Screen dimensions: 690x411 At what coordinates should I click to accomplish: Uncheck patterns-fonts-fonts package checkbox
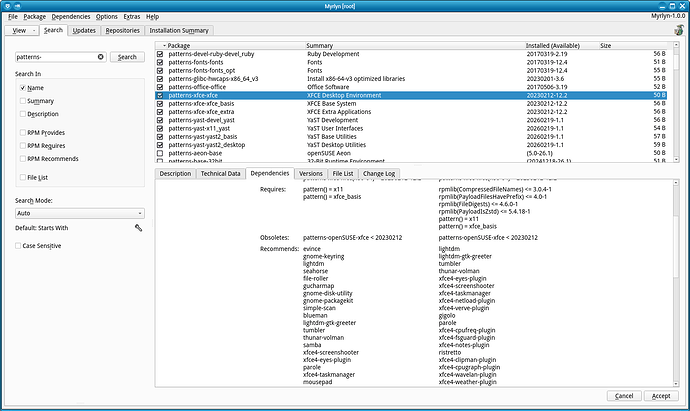coord(160,62)
